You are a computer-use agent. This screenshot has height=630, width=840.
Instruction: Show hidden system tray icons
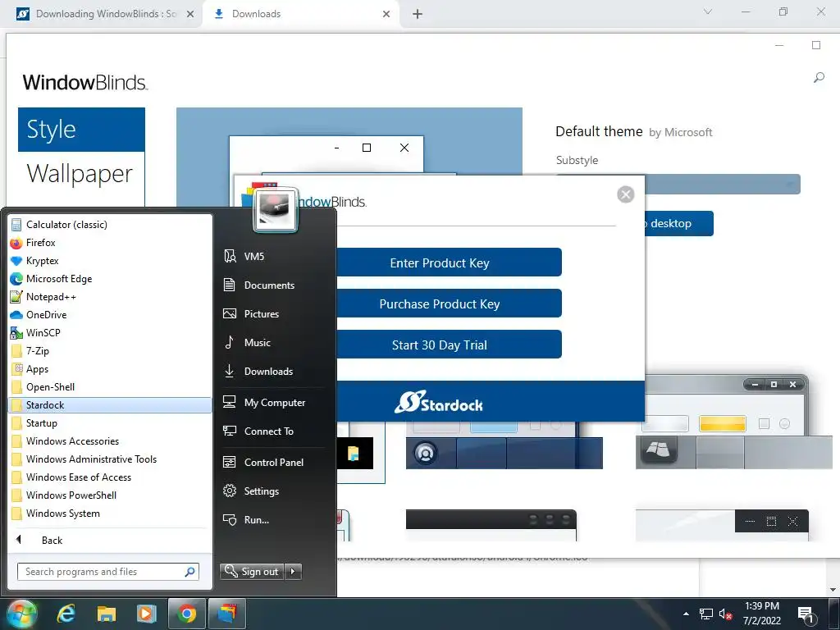coord(686,614)
